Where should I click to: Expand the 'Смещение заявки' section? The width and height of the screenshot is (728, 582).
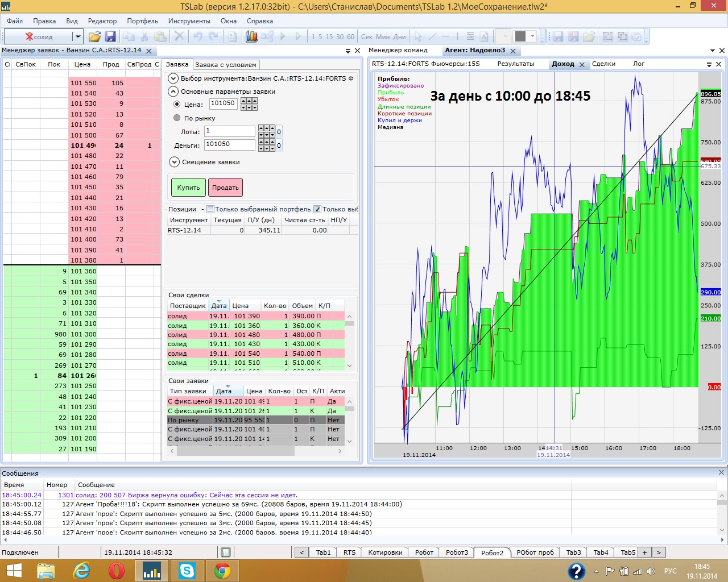click(174, 162)
